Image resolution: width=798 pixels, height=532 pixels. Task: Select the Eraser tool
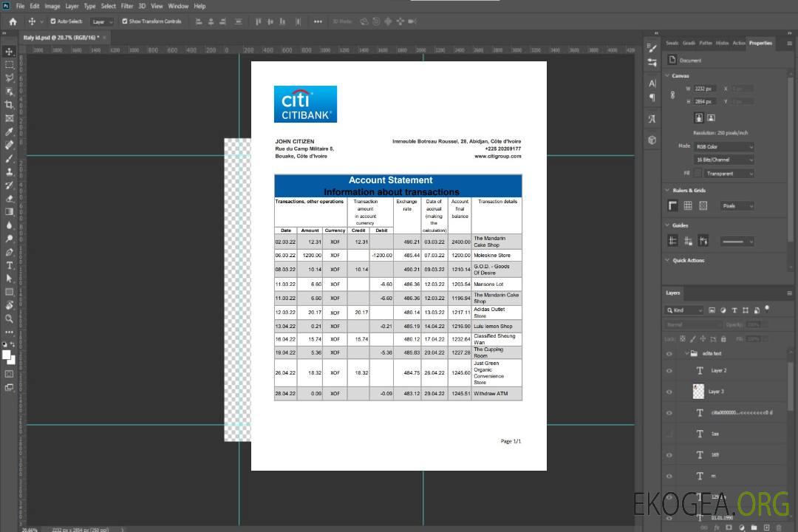click(9, 199)
